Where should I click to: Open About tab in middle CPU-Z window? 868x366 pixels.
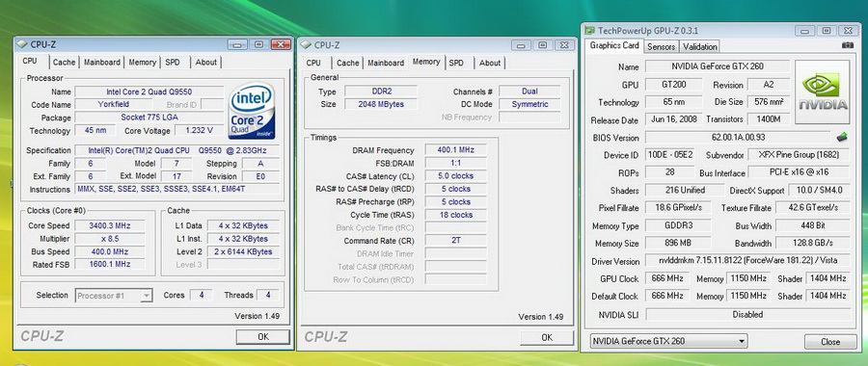pyautogui.click(x=490, y=63)
